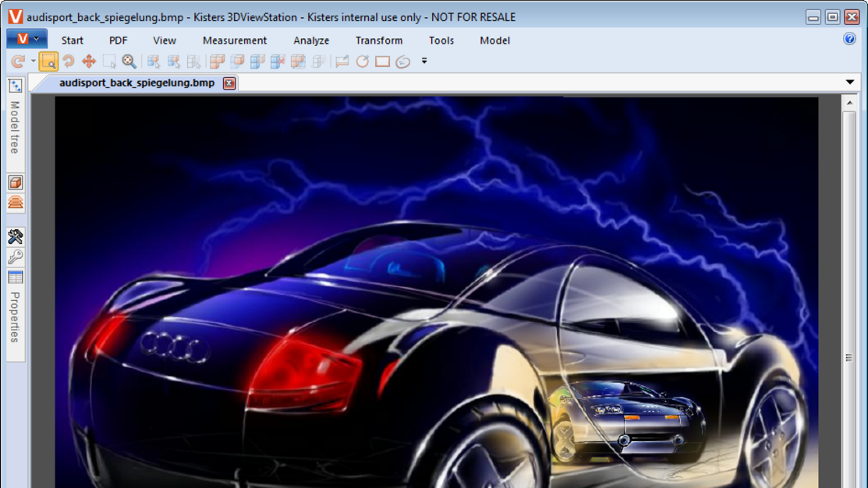
Task: Click the Kisters V logo in title bar
Action: 16,16
